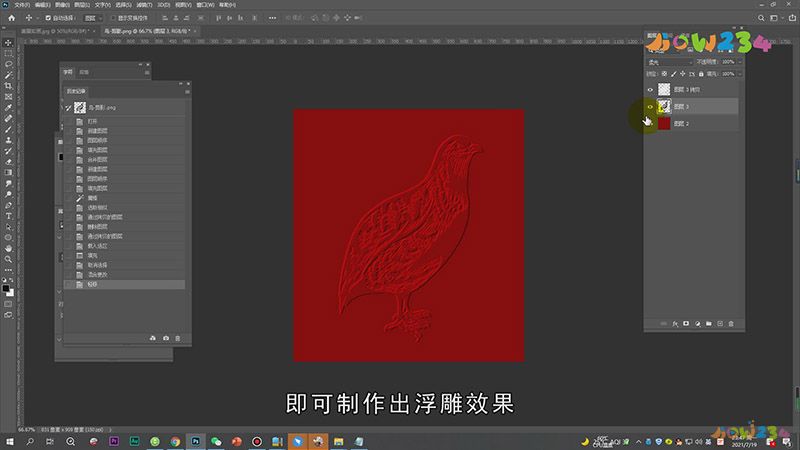The height and width of the screenshot is (450, 800).
Task: Toggle the lock position icon
Action: pyautogui.click(x=683, y=74)
